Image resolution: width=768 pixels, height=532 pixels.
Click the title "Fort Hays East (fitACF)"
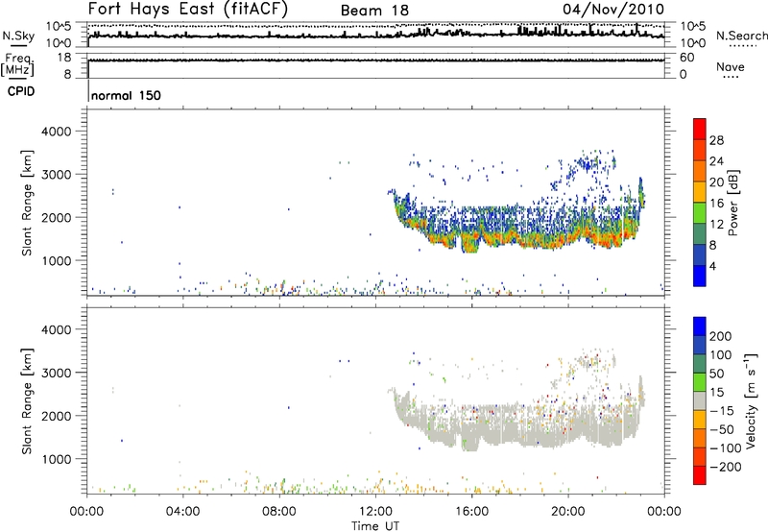(188, 9)
